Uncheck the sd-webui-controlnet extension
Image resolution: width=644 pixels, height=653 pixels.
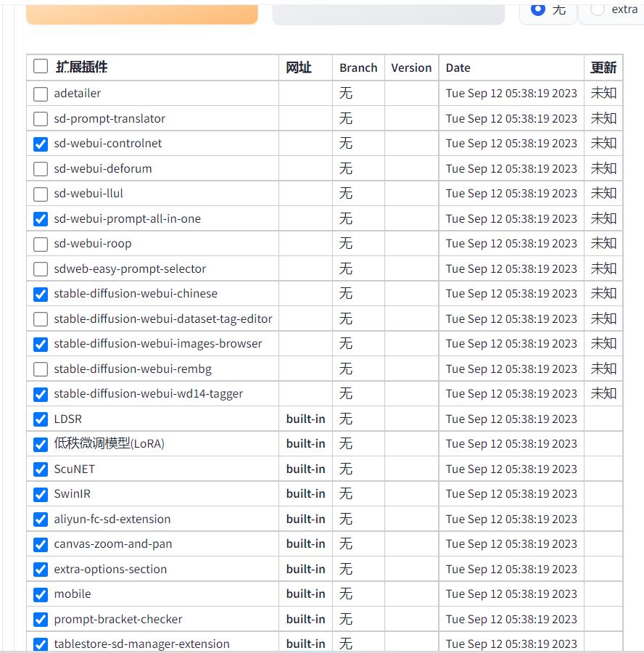tap(41, 144)
